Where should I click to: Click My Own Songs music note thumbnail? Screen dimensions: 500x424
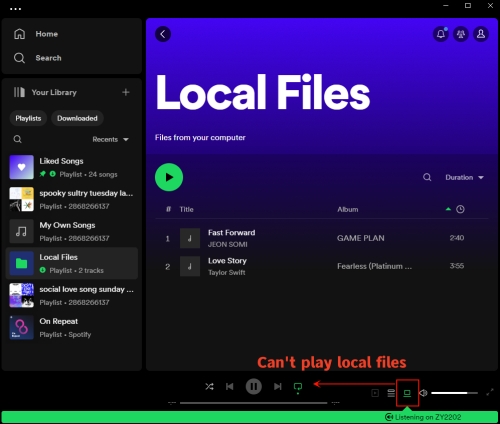pyautogui.click(x=21, y=231)
